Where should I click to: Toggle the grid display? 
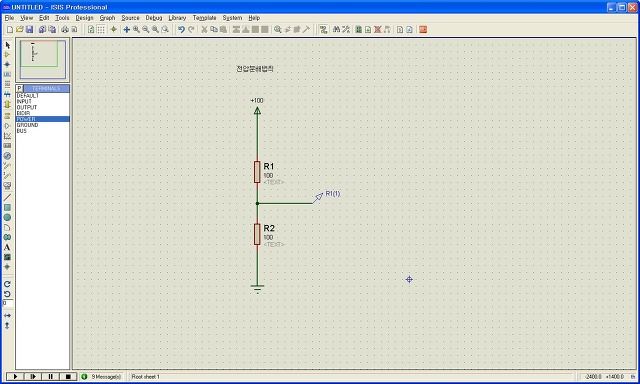[101, 29]
